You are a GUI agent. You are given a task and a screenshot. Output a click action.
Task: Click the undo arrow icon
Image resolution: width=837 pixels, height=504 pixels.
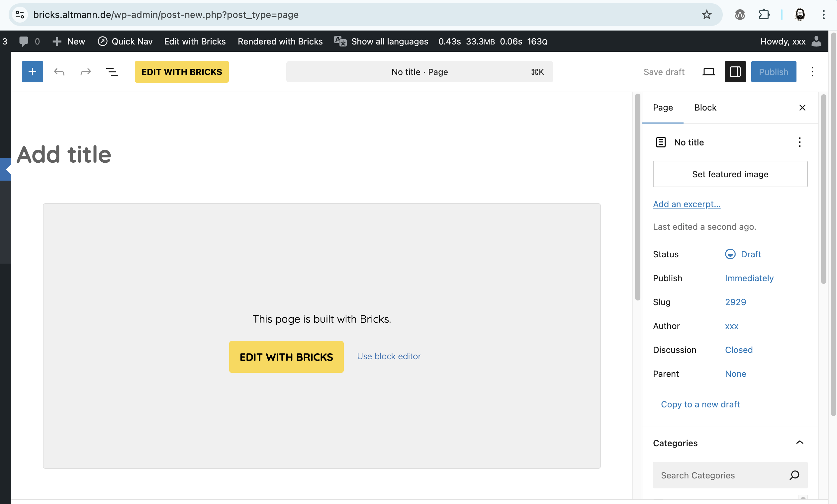point(59,72)
